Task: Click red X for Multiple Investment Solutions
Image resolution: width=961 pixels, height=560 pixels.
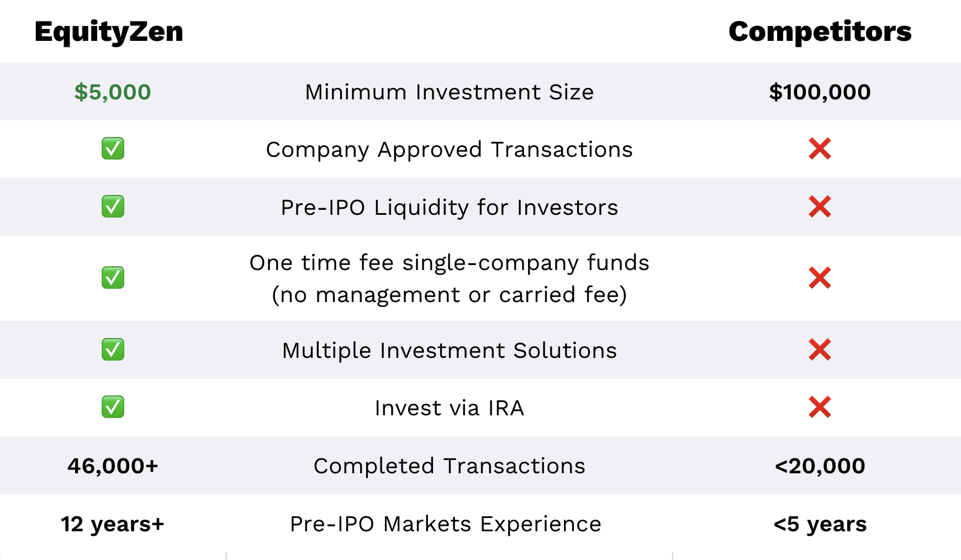Action: (x=820, y=350)
